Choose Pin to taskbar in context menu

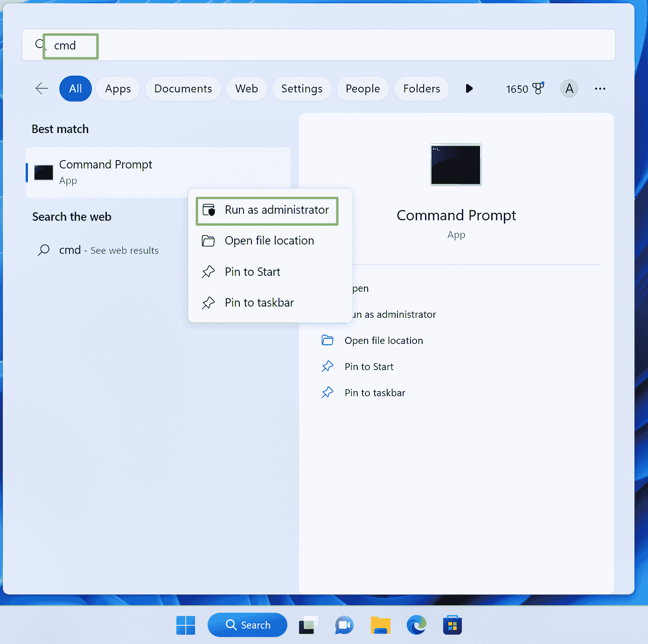point(270,302)
